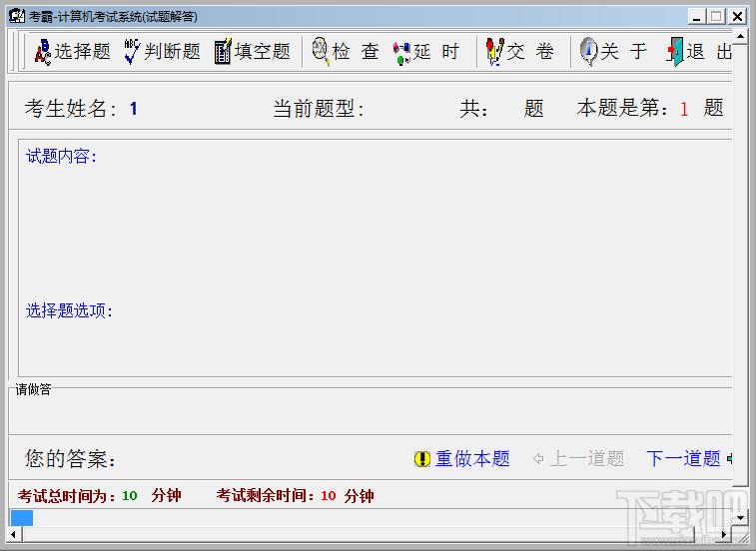Image resolution: width=756 pixels, height=551 pixels.
Task: Go to next question 下一道题
Action: pos(683,458)
